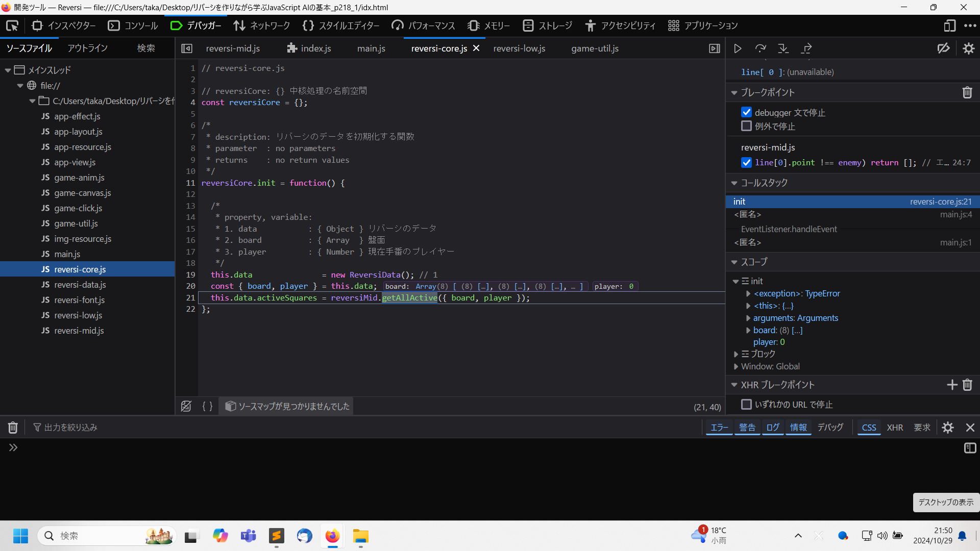Clear console output with trash icon
Viewport: 980px width, 551px height.
(13, 428)
